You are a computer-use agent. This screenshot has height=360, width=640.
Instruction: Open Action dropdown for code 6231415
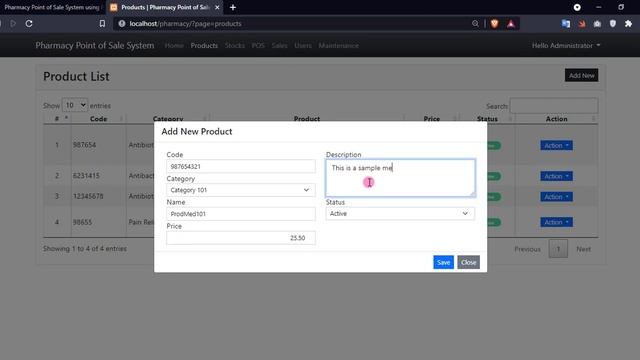coord(556,176)
